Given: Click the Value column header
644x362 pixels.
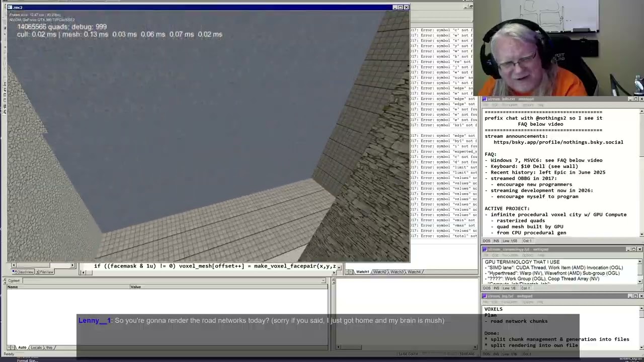Looking at the screenshot, I should [x=228, y=287].
